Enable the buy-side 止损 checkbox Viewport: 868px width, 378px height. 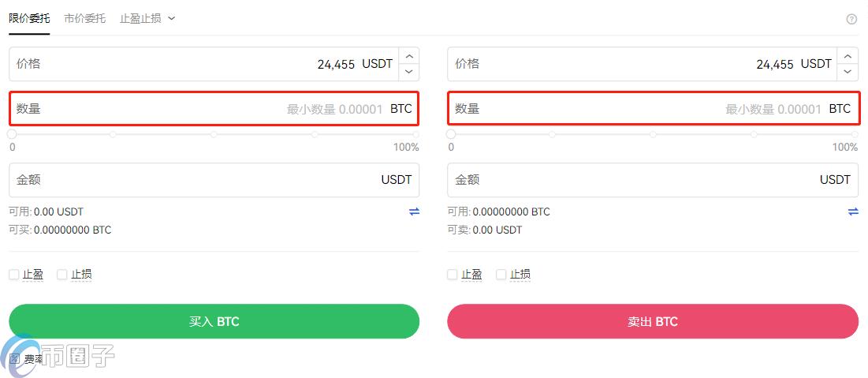tap(62, 275)
